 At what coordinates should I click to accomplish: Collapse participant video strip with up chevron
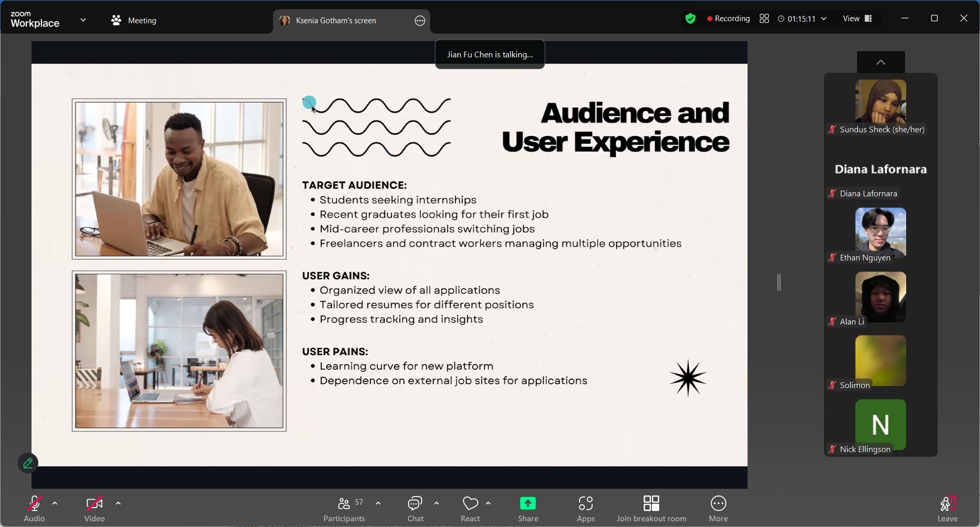(x=880, y=63)
